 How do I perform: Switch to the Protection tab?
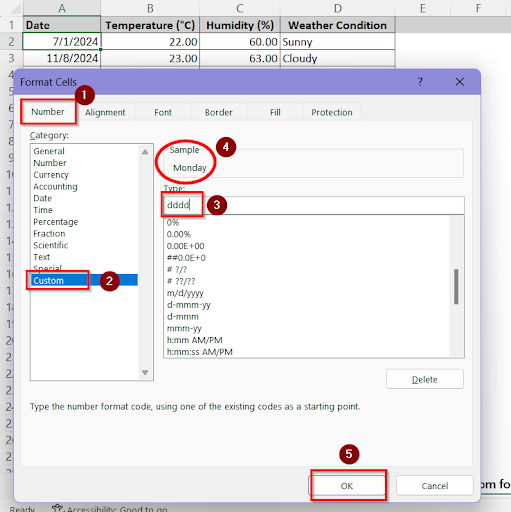tap(332, 112)
